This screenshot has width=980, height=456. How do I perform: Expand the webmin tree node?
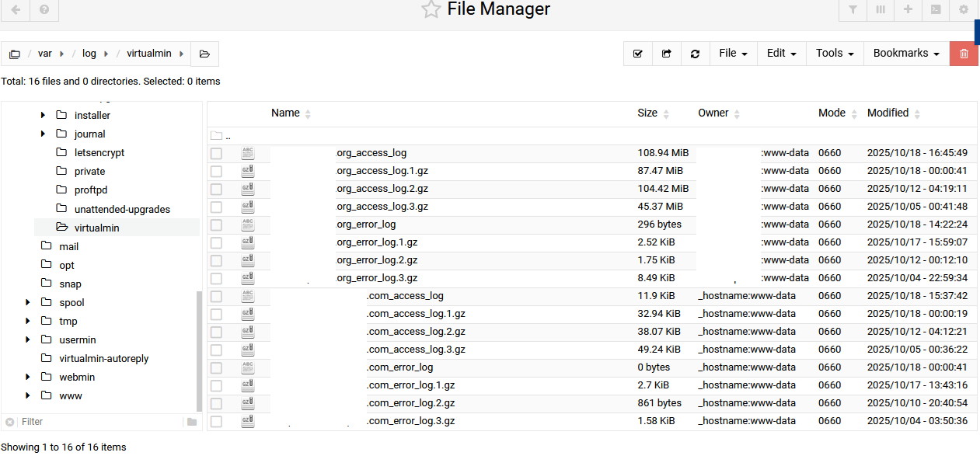click(28, 377)
